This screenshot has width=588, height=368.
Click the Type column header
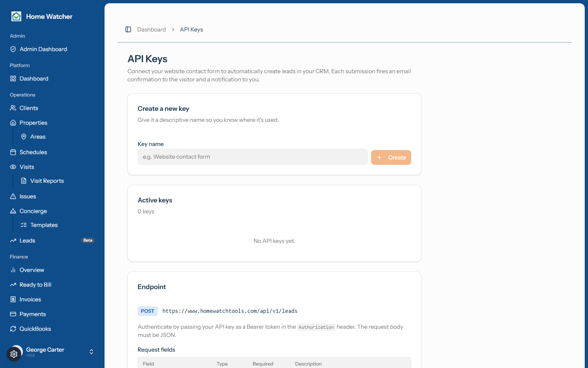[x=222, y=364]
